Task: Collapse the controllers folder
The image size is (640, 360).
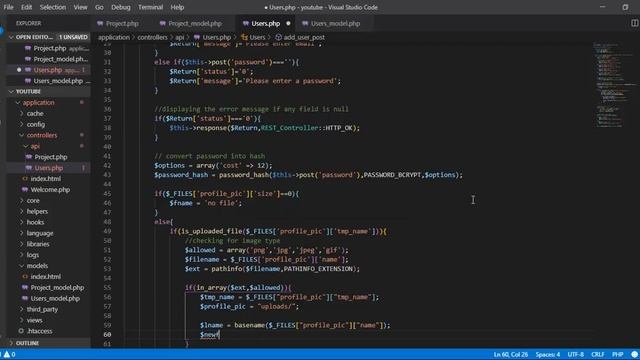Action: coord(42,135)
